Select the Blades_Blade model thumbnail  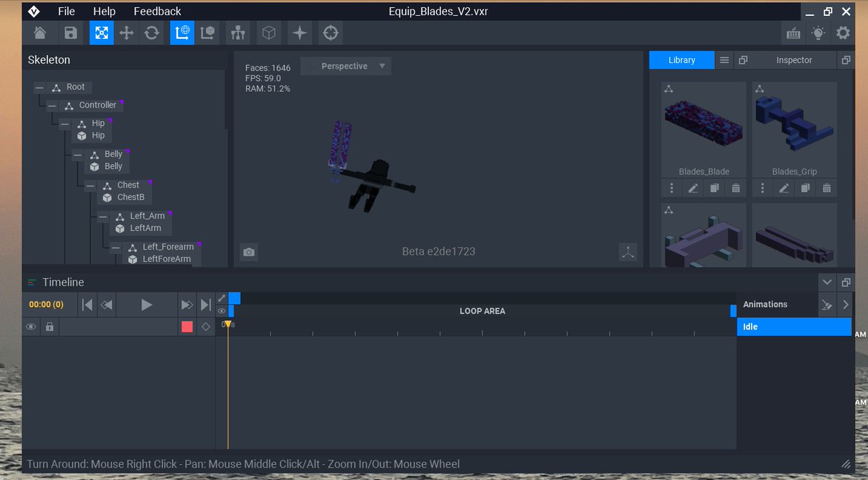tap(704, 125)
